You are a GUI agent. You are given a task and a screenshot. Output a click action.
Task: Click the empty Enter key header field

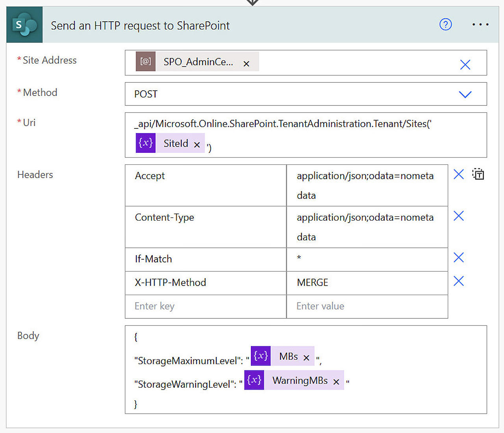tap(205, 306)
